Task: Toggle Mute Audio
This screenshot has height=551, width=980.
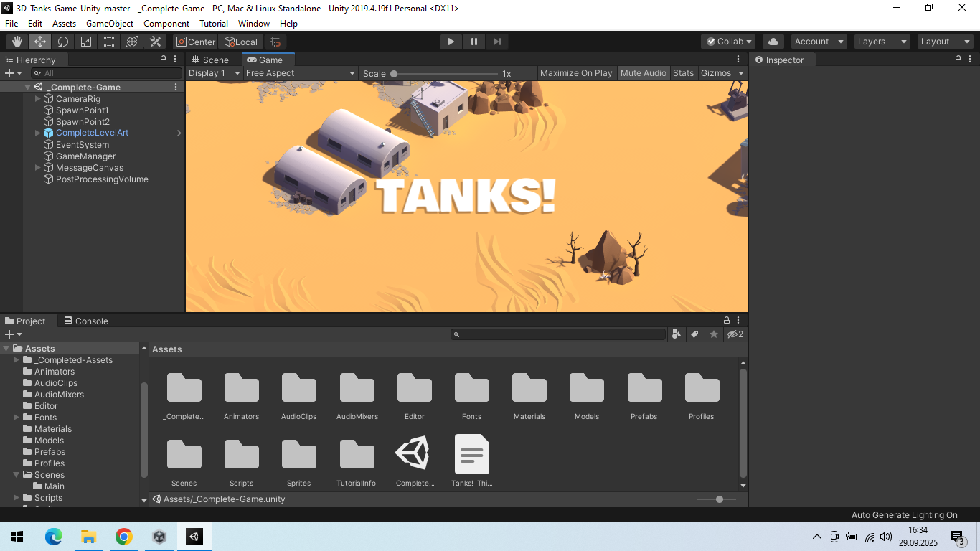Action: point(643,73)
